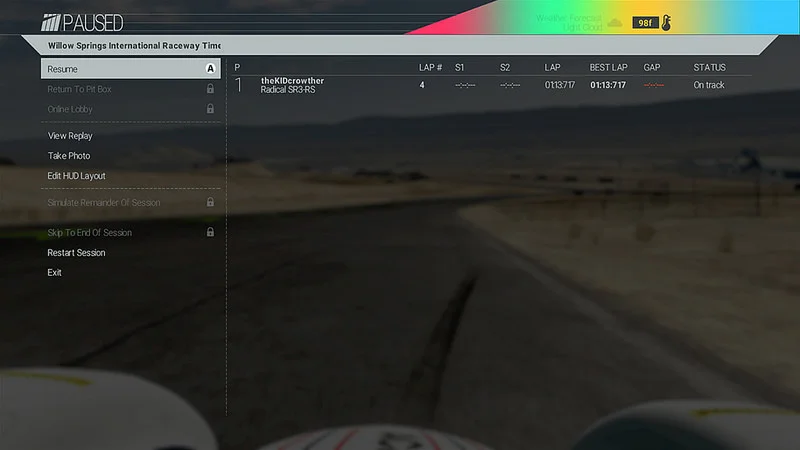Open Edit HUD Layout

77,176
